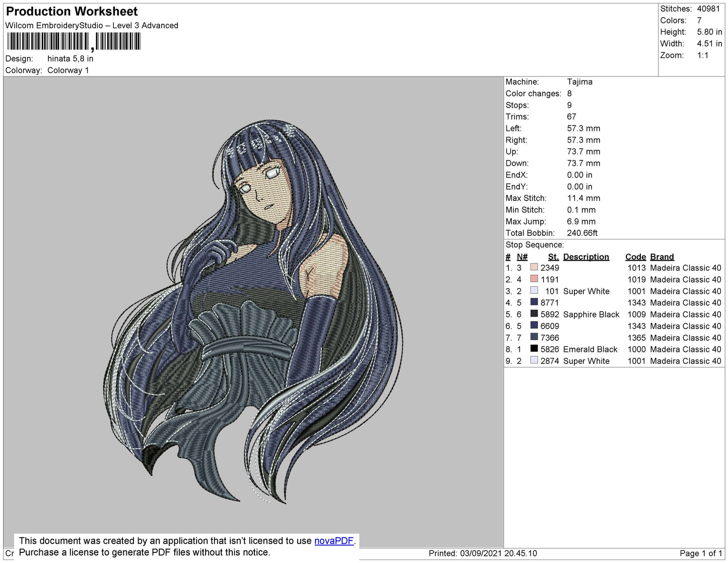Click the Production Worksheet title
728x563 pixels.
tap(72, 12)
